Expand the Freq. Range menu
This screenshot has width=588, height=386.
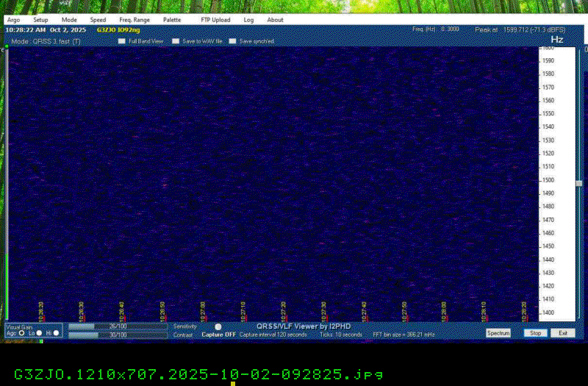tap(134, 20)
